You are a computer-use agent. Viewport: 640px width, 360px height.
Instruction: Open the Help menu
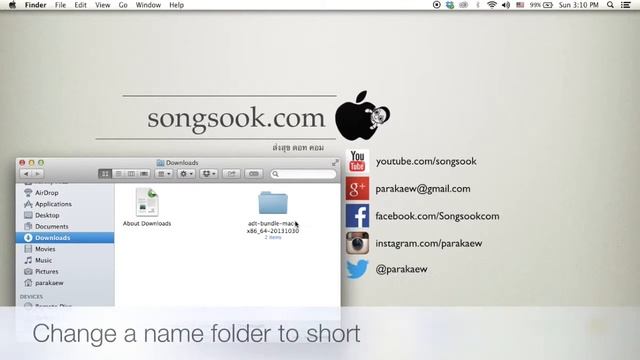click(176, 5)
